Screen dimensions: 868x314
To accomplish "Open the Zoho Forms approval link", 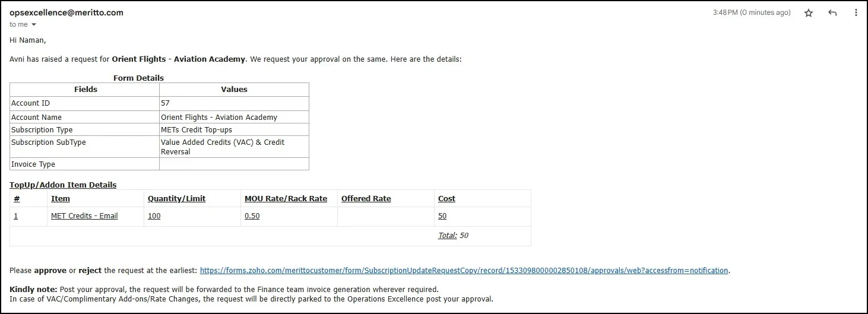I will (464, 271).
